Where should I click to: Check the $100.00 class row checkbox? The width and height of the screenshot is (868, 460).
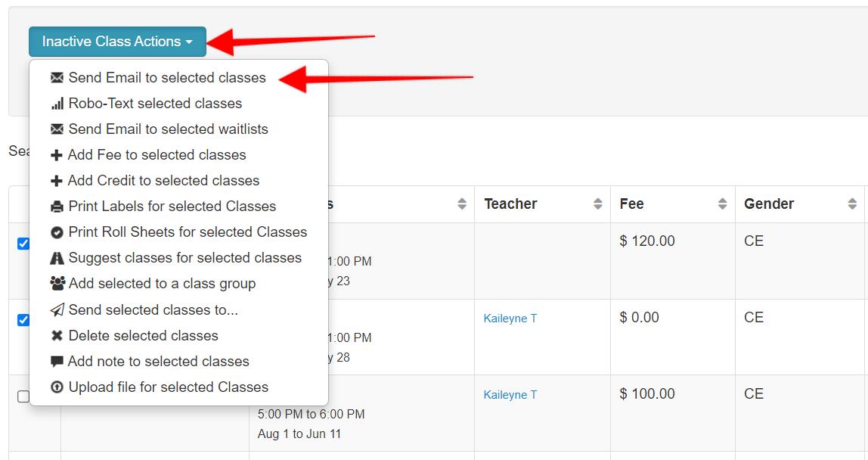pyautogui.click(x=23, y=396)
